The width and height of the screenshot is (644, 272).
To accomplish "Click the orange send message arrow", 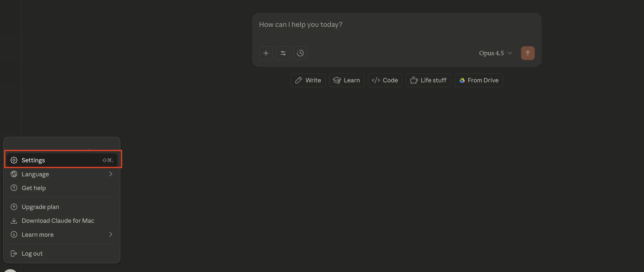I will (528, 53).
